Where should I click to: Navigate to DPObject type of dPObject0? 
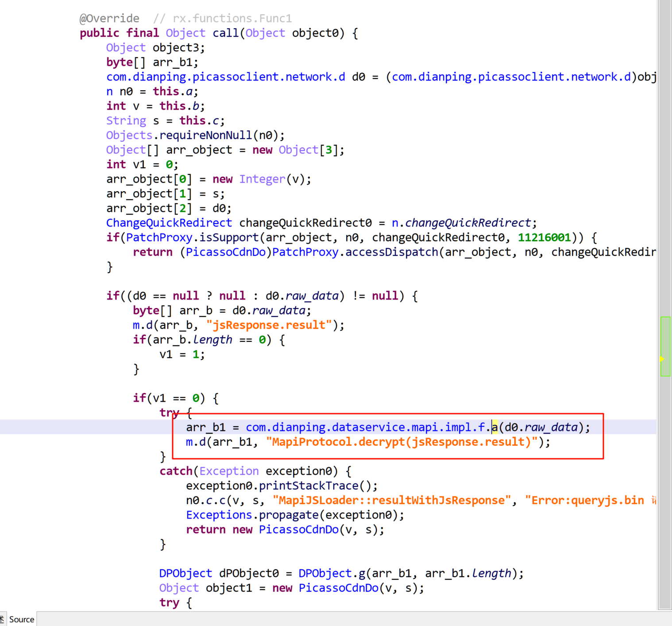185,573
